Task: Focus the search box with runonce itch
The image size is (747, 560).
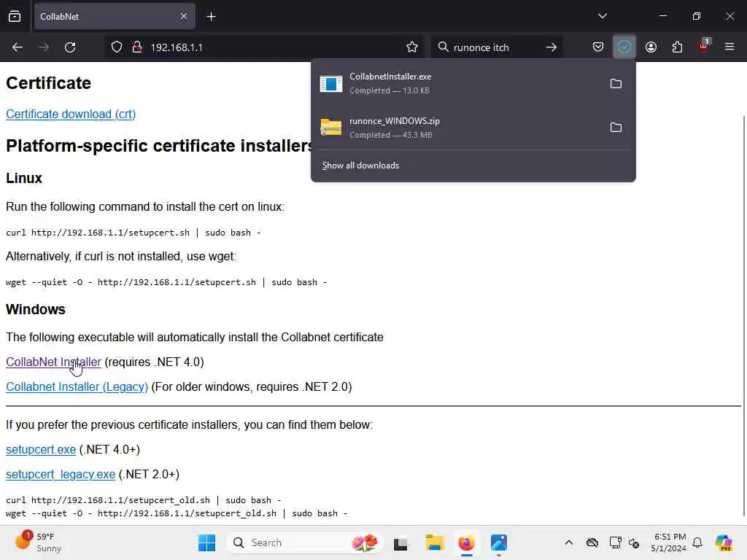Action: click(x=495, y=47)
